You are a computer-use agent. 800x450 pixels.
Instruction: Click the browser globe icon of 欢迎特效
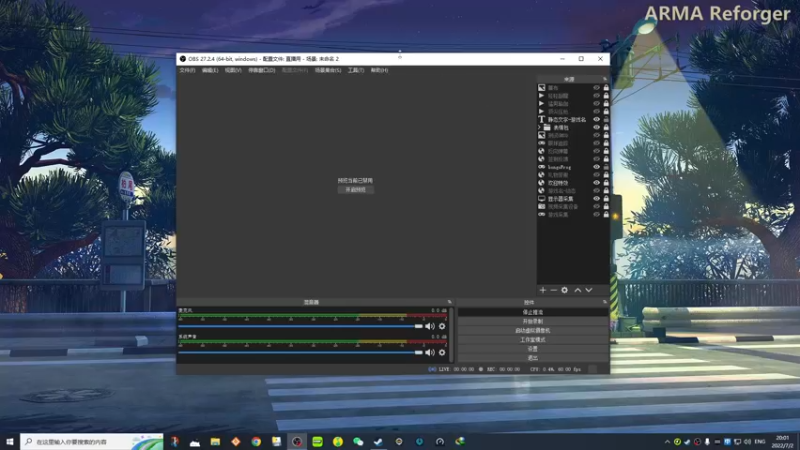click(541, 183)
